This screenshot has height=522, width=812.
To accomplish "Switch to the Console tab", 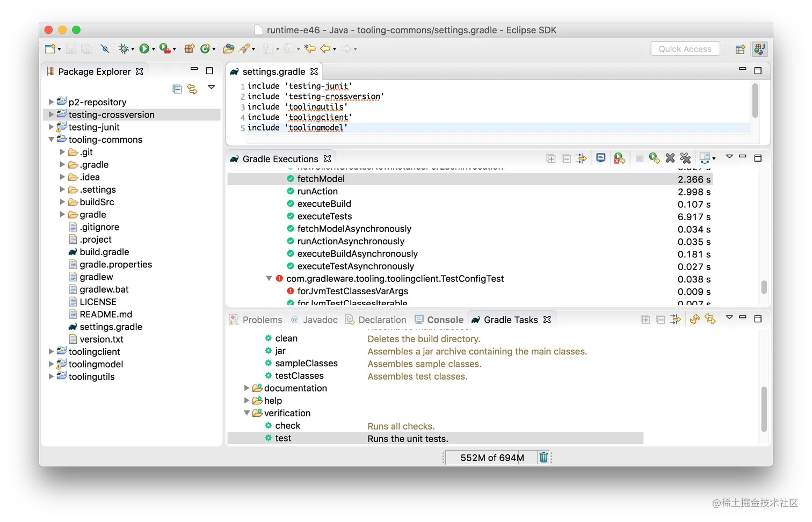I will pyautogui.click(x=439, y=320).
